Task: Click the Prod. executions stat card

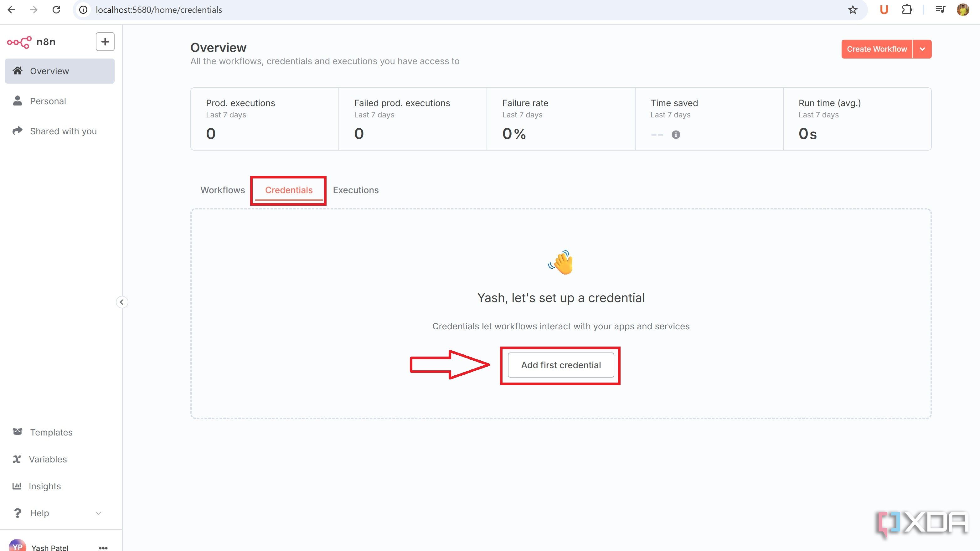Action: coord(265,119)
